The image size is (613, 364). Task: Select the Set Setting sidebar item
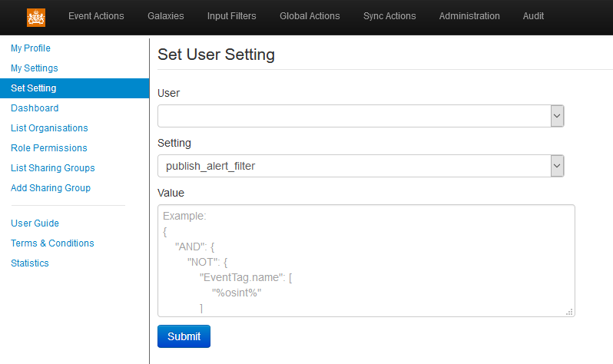[75, 88]
